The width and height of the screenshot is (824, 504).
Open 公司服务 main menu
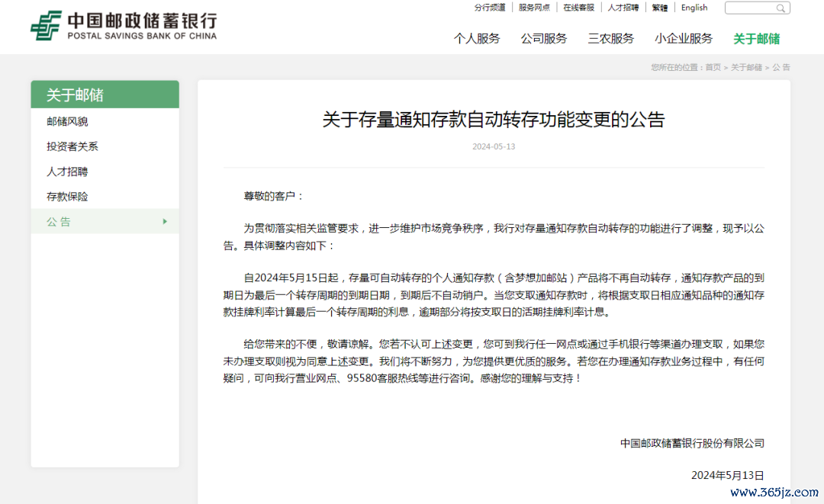pyautogui.click(x=544, y=38)
